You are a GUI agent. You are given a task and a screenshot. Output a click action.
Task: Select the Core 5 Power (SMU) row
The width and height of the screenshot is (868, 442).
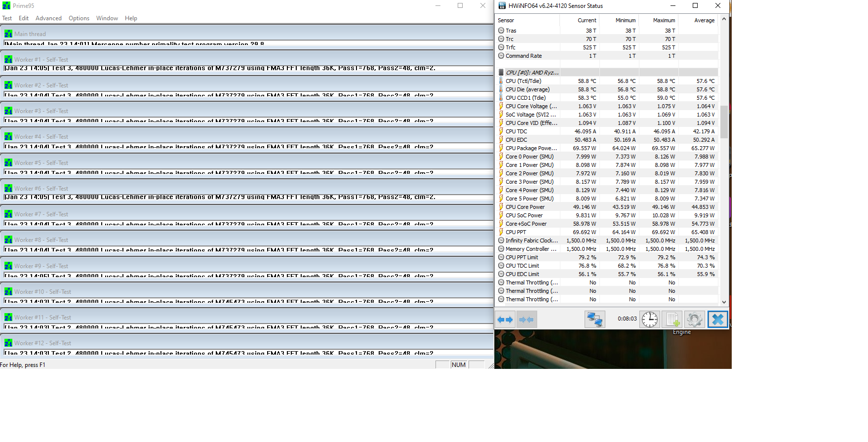pos(607,199)
